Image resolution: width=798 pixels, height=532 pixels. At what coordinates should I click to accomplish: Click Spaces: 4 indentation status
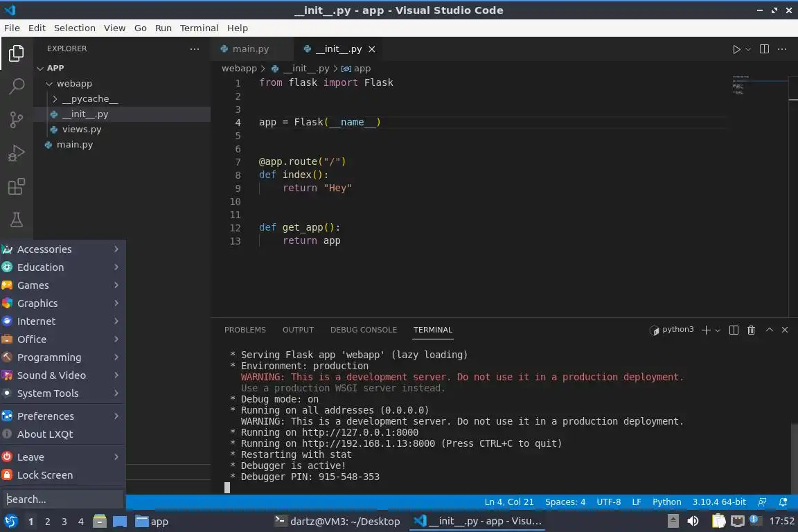565,502
